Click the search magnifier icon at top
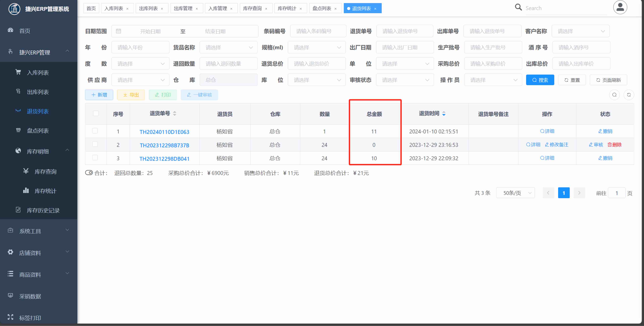The height and width of the screenshot is (326, 644). point(518,7)
